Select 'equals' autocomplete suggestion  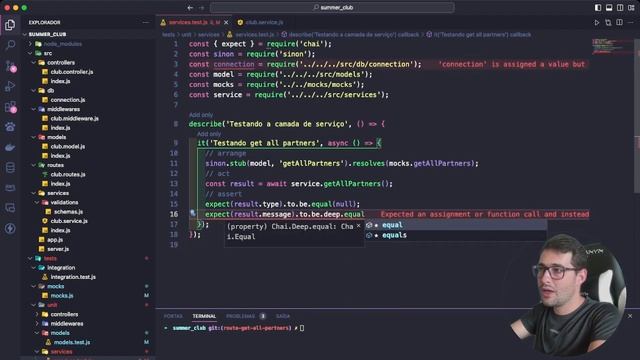(456, 235)
